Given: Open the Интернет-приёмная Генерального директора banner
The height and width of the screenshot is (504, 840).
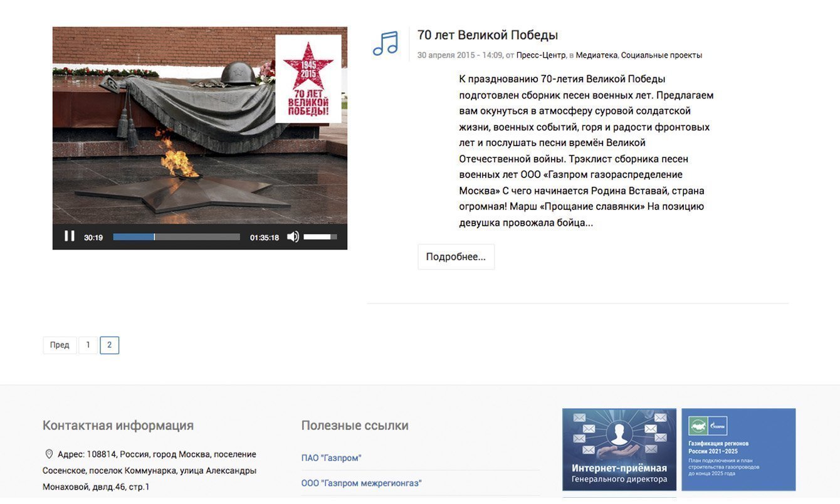Looking at the screenshot, I should (x=619, y=449).
